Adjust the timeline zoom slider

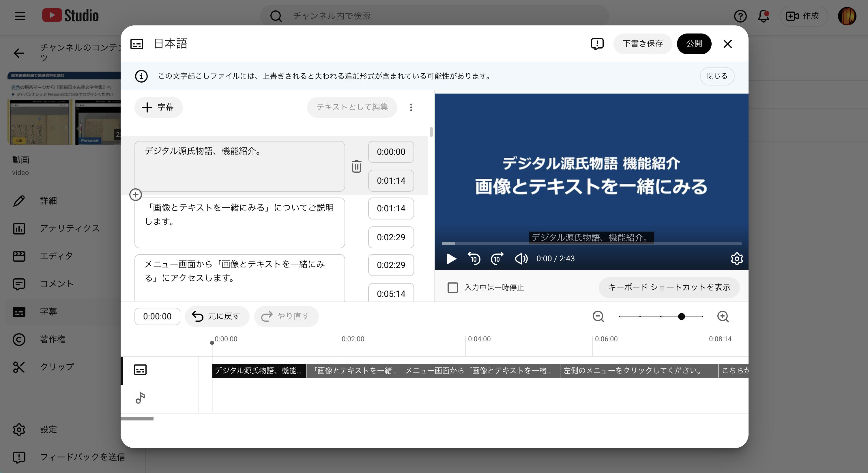coord(682,316)
